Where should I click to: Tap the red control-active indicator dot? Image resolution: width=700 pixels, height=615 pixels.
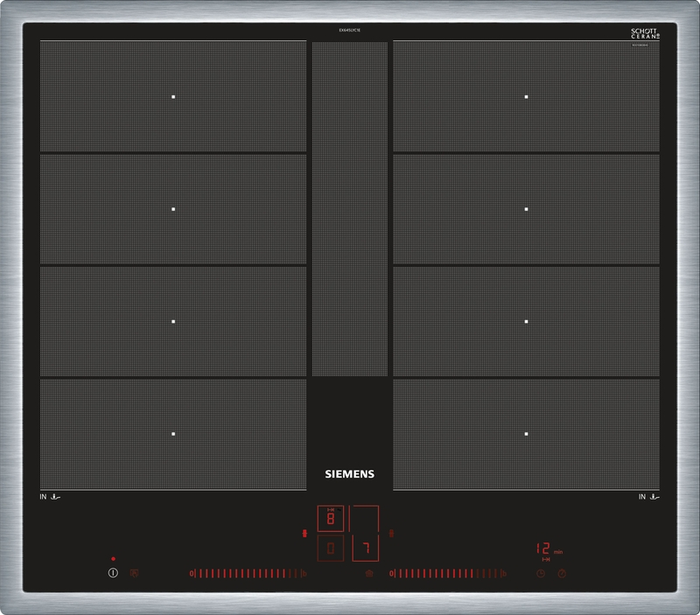point(113,557)
